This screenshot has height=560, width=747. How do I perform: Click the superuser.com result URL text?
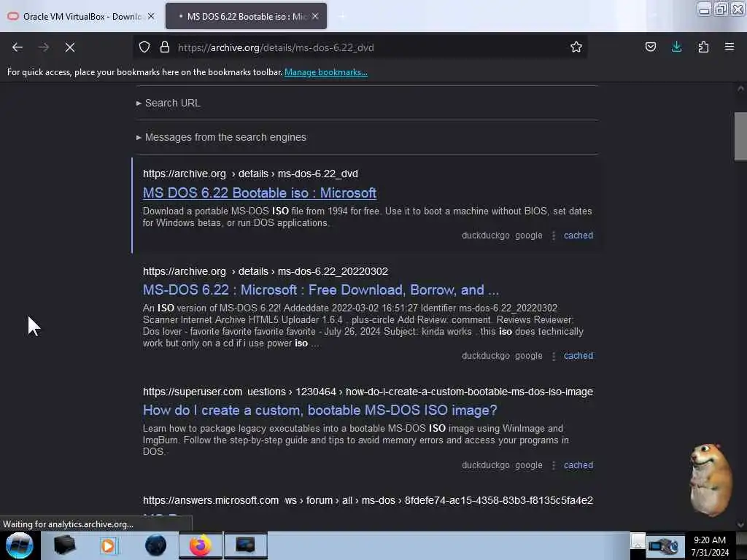[x=368, y=392]
